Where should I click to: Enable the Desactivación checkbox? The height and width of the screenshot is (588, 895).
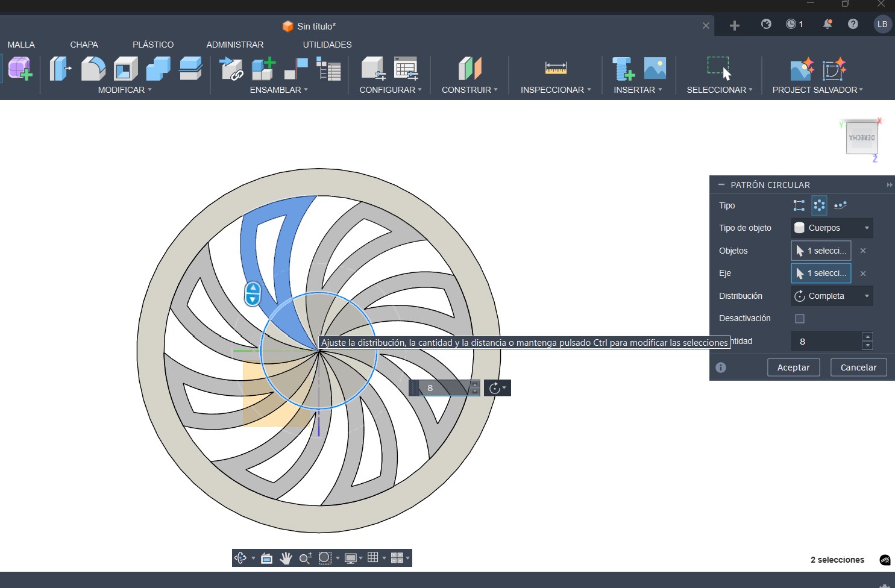point(800,318)
